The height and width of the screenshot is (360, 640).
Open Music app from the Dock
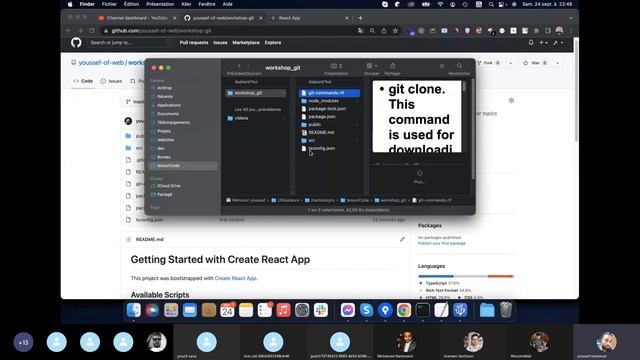[283, 310]
